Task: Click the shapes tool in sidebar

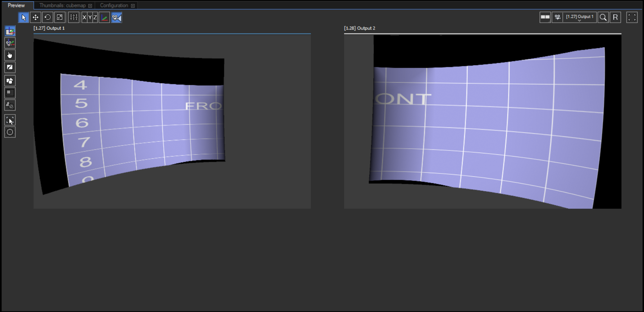Action: click(10, 81)
